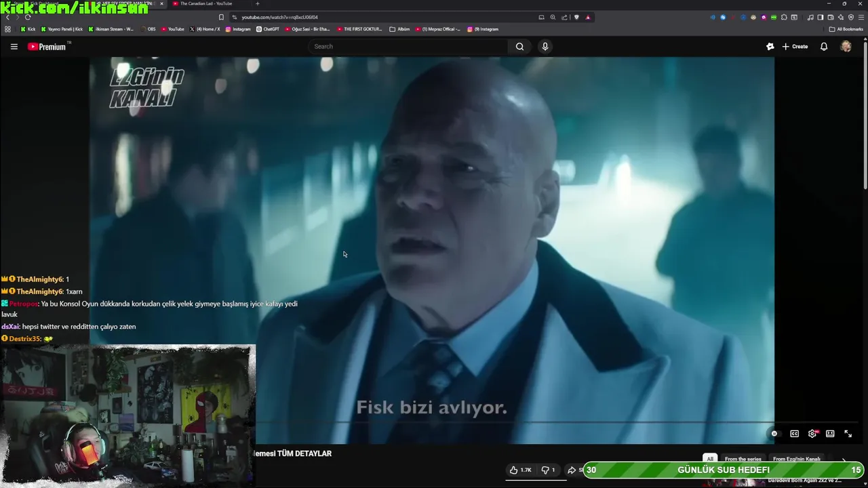The width and height of the screenshot is (868, 488).
Task: Open All Bookmarks folder
Action: coord(846,29)
